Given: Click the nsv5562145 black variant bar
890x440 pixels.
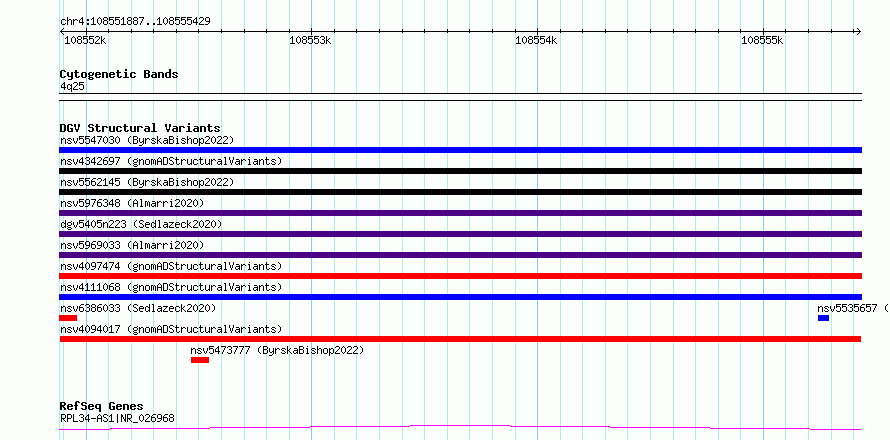Looking at the screenshot, I should 460,192.
